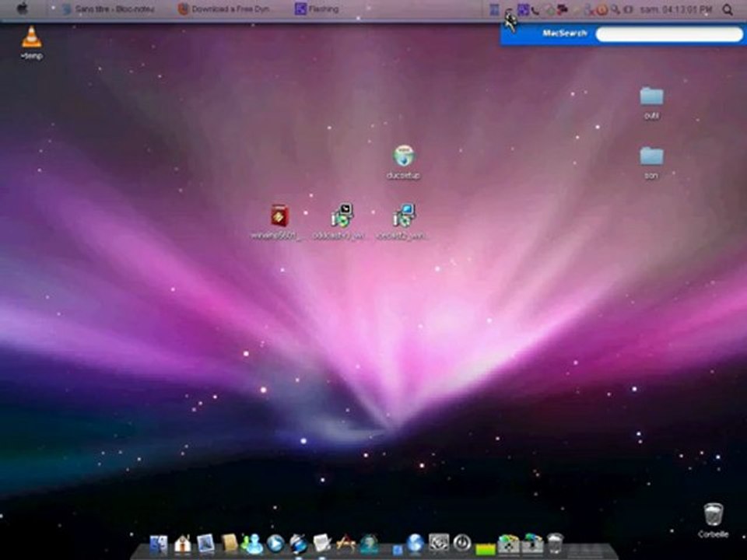Open the picture preview icon in dock

(x=205, y=544)
